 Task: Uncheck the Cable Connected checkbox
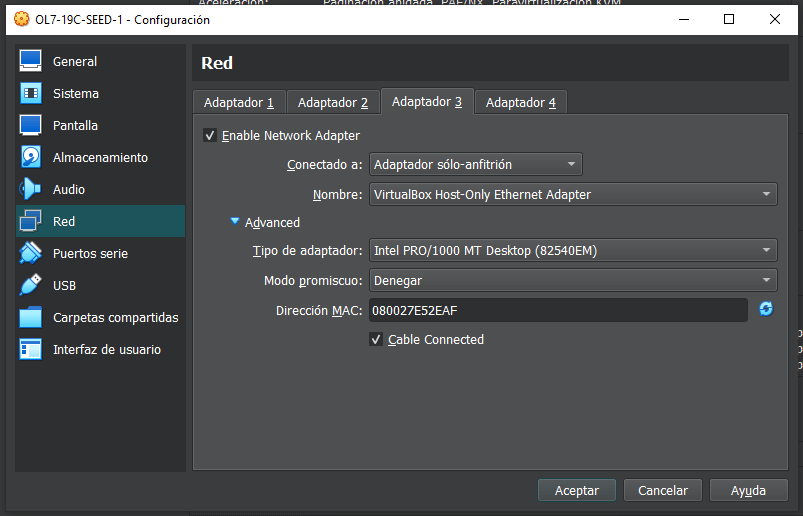click(376, 340)
